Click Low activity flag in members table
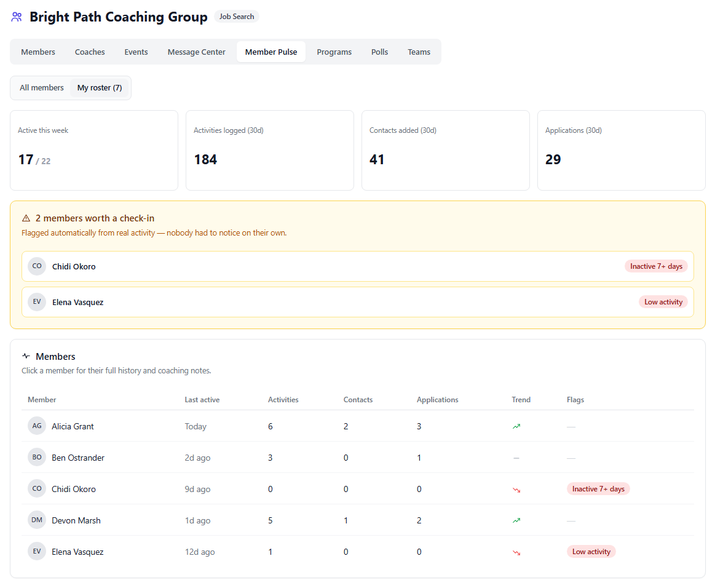This screenshot has height=588, width=715. pos(591,552)
